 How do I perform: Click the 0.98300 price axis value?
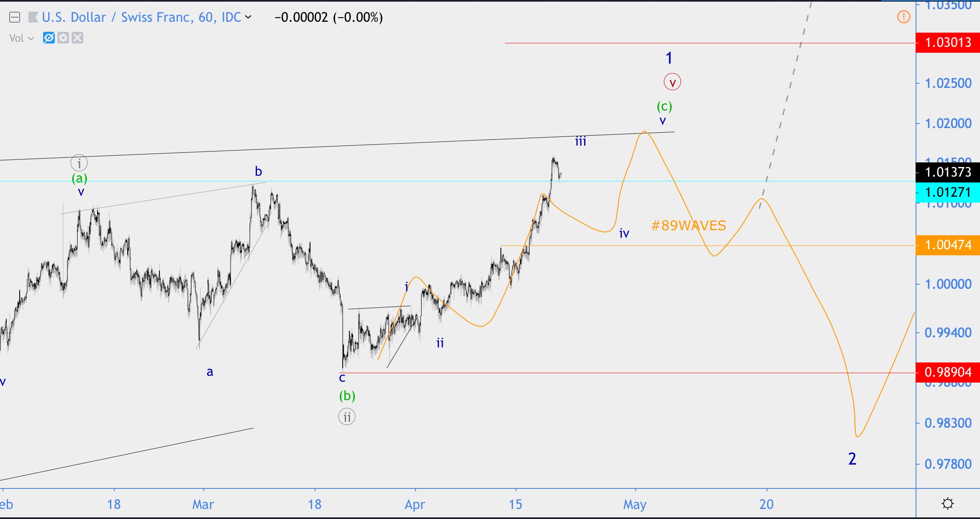(948, 423)
